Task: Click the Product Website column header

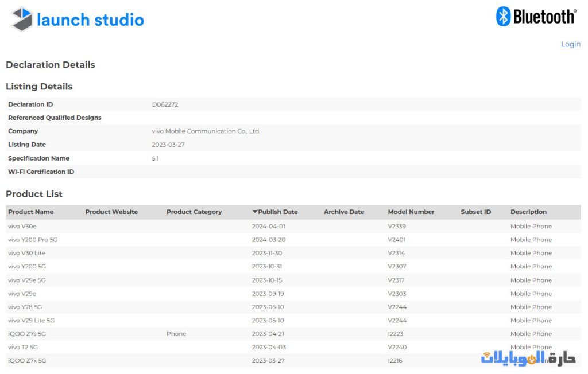Action: 111,212
